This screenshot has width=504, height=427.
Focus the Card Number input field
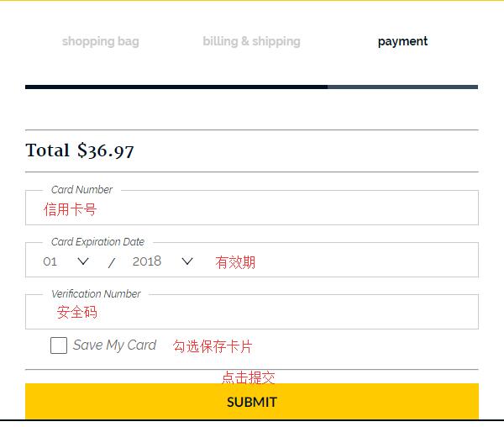252,208
